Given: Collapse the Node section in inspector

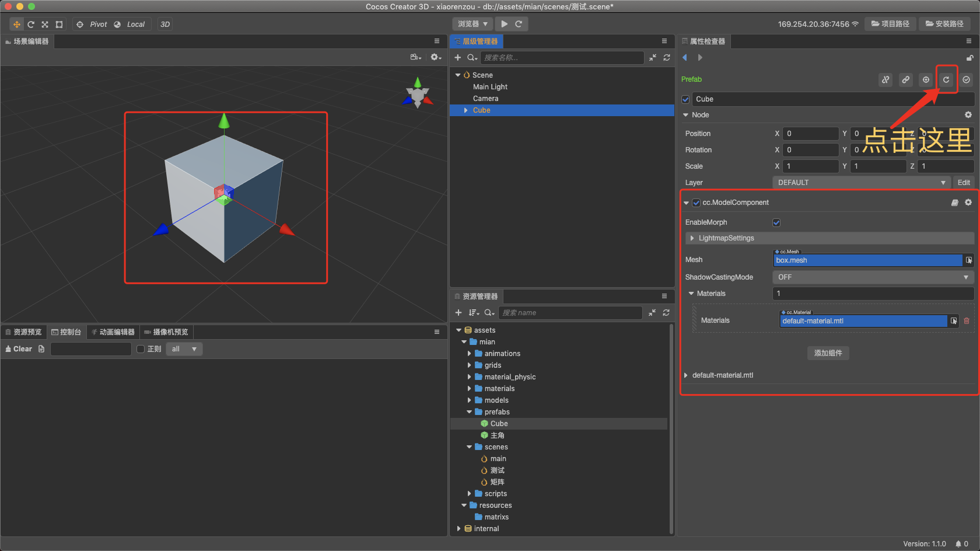Looking at the screenshot, I should 685,115.
